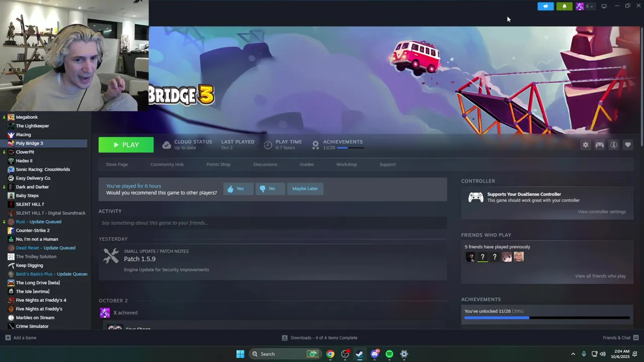Open the blue announcements megaphone button
644x362 pixels.
[545, 6]
